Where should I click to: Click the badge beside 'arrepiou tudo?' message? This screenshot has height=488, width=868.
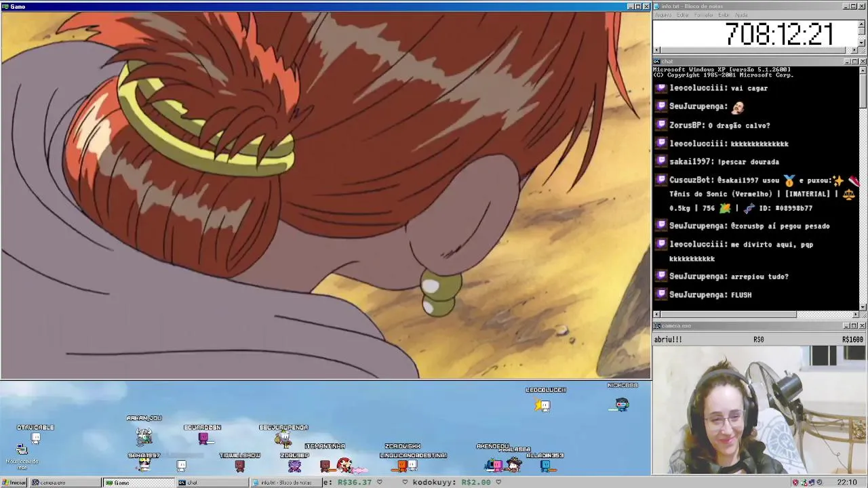pyautogui.click(x=661, y=276)
